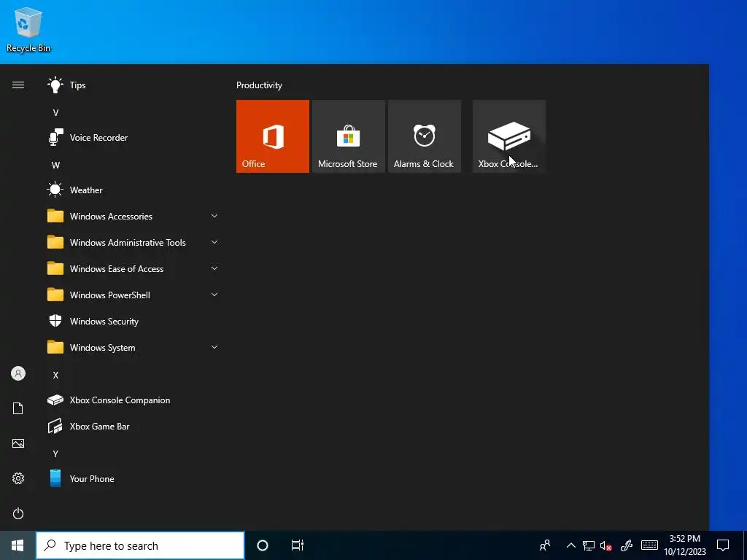Expand the Windows System folder

(133, 348)
